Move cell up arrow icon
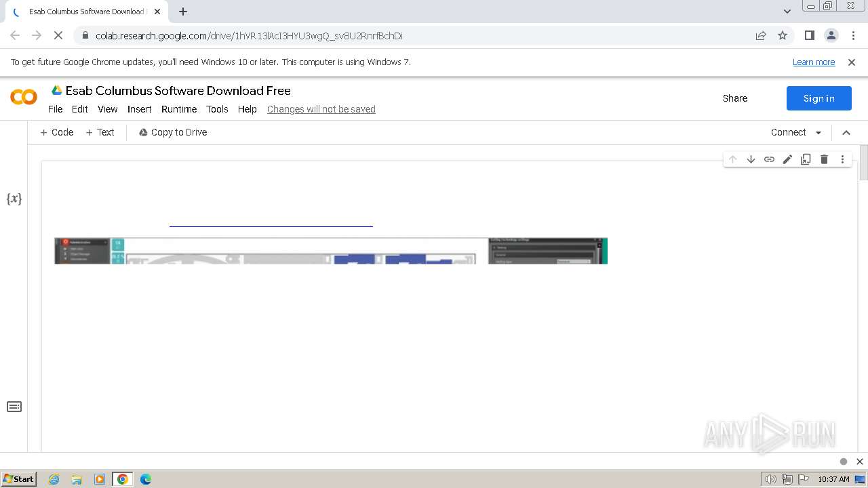 [x=732, y=159]
